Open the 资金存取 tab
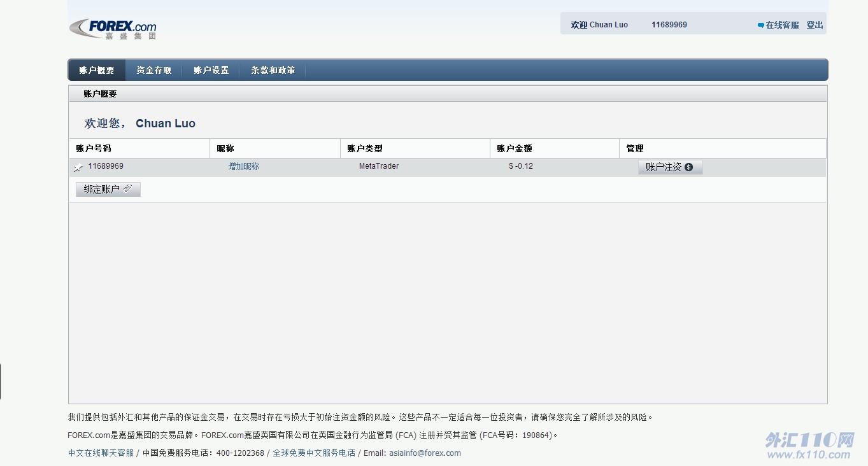The height and width of the screenshot is (466, 868). tap(154, 70)
